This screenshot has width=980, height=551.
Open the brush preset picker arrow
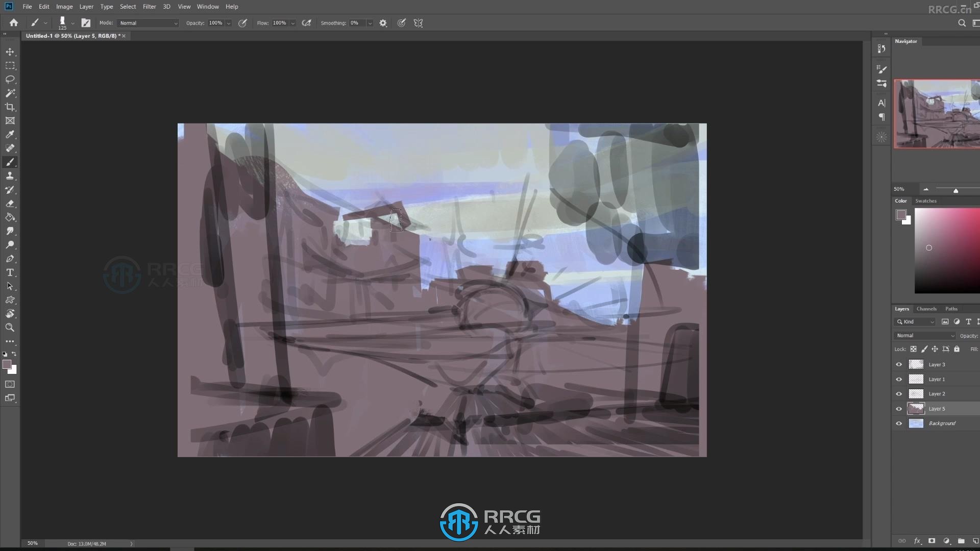click(72, 23)
